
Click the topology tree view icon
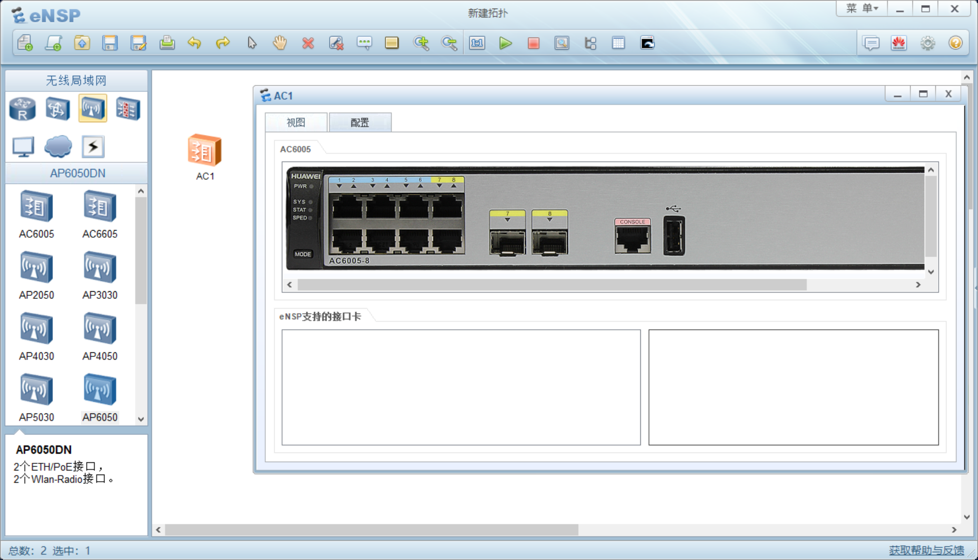tap(590, 43)
